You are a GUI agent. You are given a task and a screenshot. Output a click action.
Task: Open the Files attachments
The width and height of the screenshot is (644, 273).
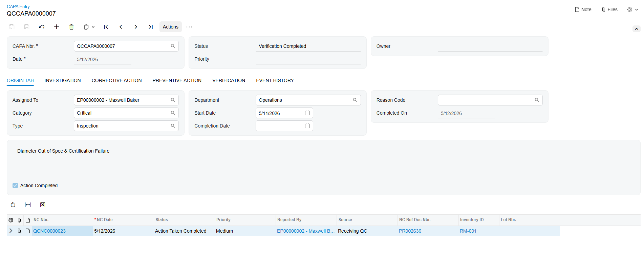[x=609, y=9]
